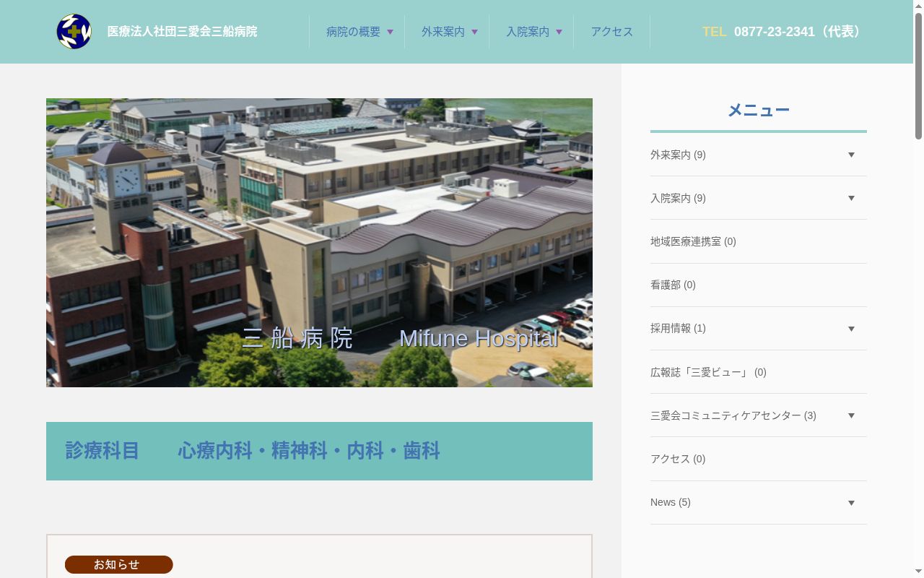
Task: Open the sidebar 外来案内 (9) category
Action: pyautogui.click(x=678, y=155)
